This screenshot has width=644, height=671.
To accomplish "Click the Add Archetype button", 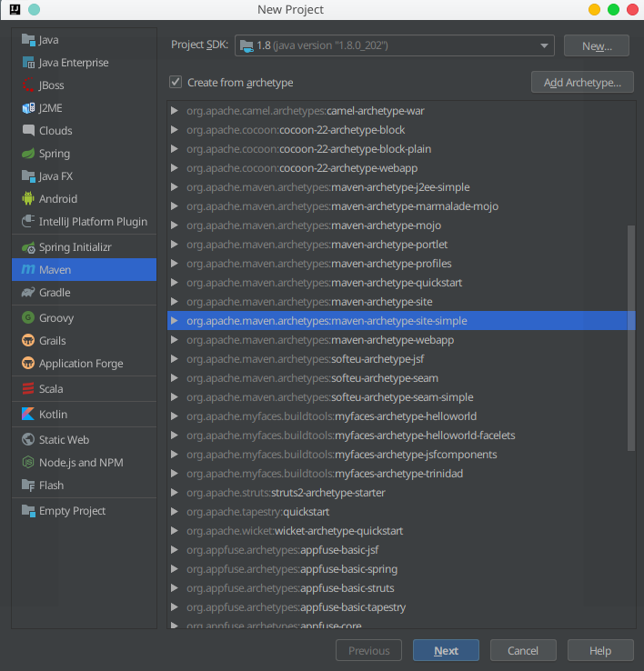I will 582,83.
